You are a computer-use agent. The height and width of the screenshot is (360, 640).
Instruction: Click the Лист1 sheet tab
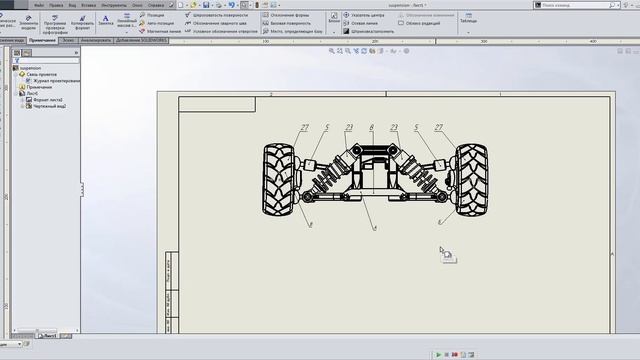48,336
